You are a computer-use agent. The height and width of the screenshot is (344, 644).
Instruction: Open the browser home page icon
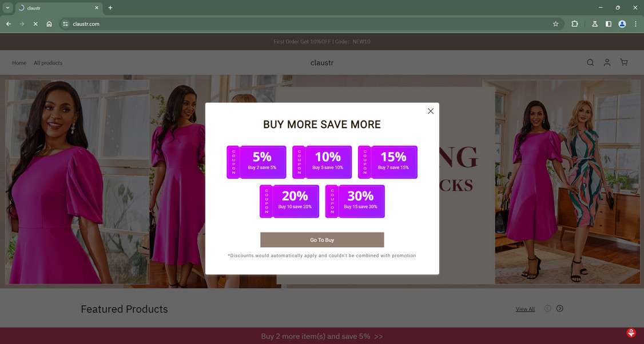point(49,24)
